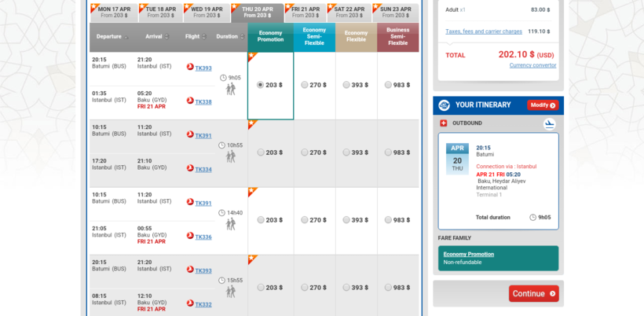Image resolution: width=644 pixels, height=316 pixels.
Task: Open the WED 19 APR date tab
Action: [206, 12]
